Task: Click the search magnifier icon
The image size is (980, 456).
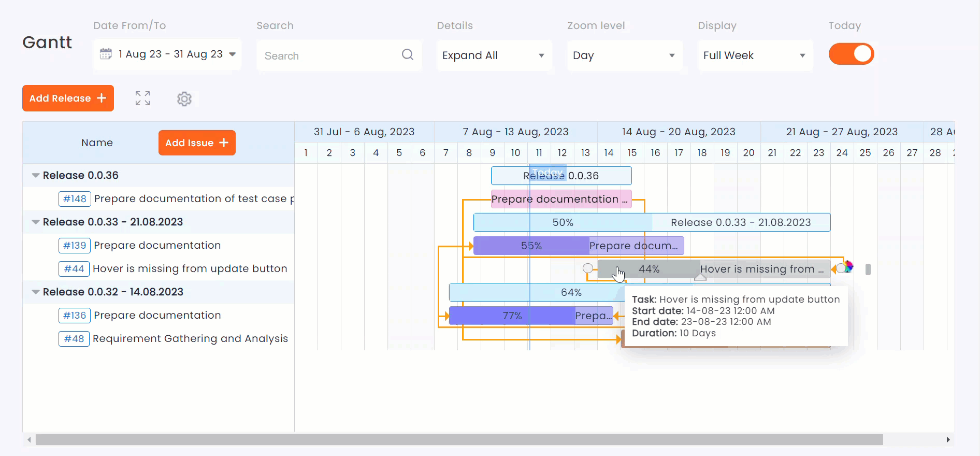Action: pos(408,55)
